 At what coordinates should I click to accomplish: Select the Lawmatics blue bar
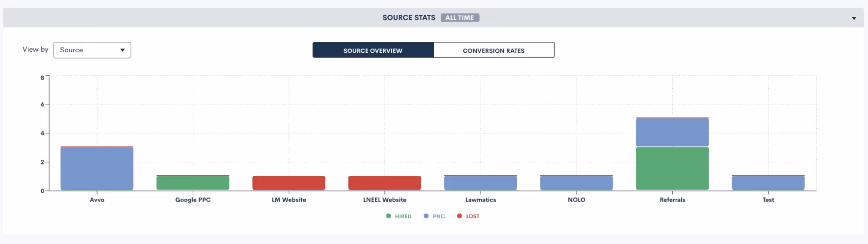point(481,183)
